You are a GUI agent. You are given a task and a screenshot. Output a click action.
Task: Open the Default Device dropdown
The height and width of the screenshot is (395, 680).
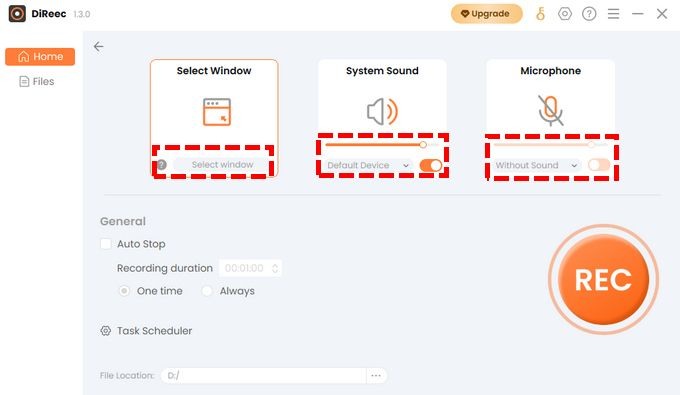click(368, 165)
